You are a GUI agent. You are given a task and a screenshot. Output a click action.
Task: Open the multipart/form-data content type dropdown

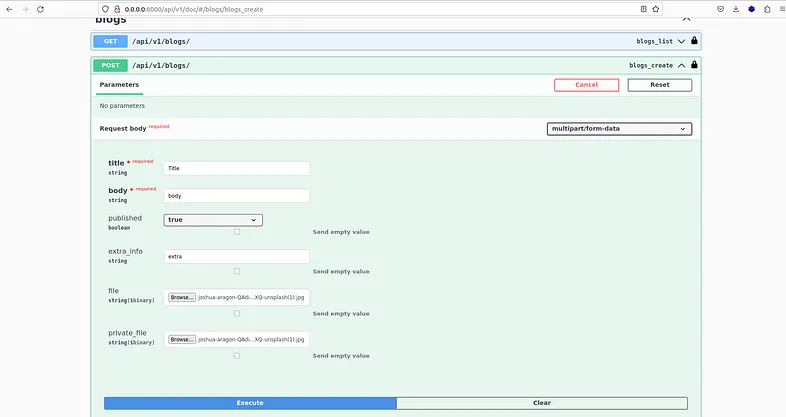(619, 129)
